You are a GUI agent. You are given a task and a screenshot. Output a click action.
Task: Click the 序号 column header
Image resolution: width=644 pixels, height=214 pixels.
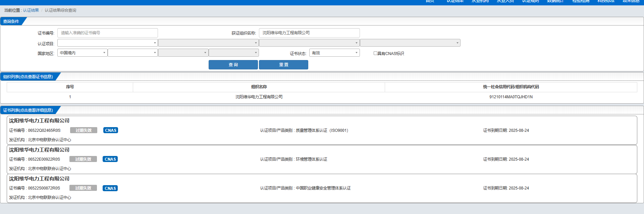point(70,87)
